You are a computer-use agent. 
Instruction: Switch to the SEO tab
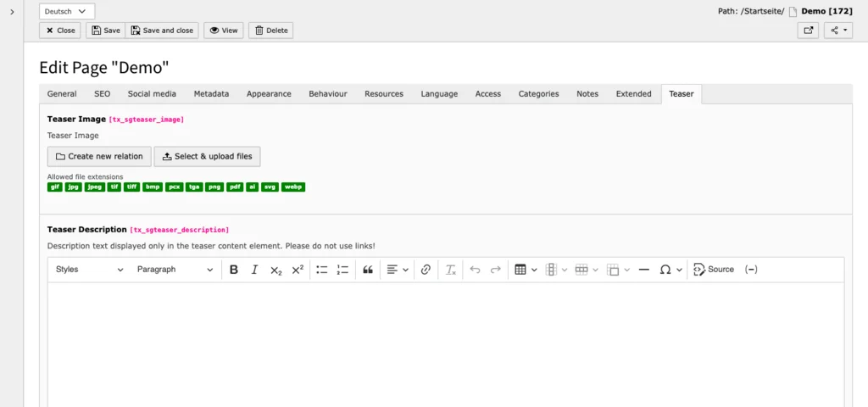point(102,94)
